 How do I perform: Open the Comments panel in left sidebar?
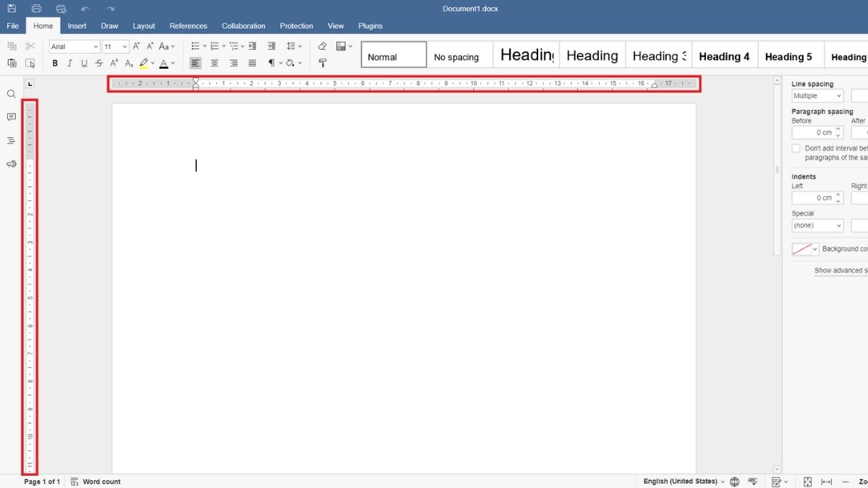pos(11,117)
